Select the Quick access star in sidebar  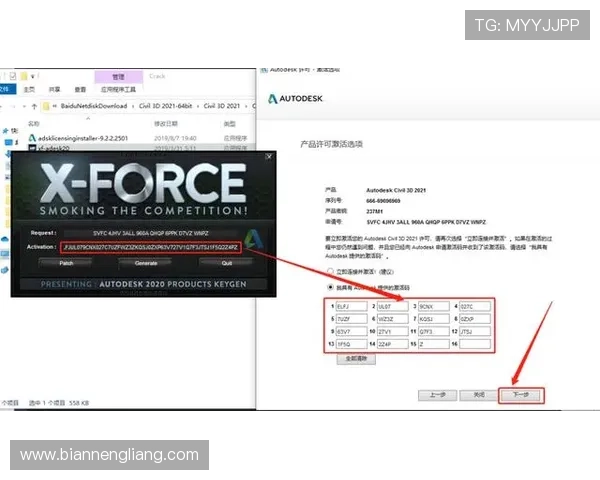5,131
